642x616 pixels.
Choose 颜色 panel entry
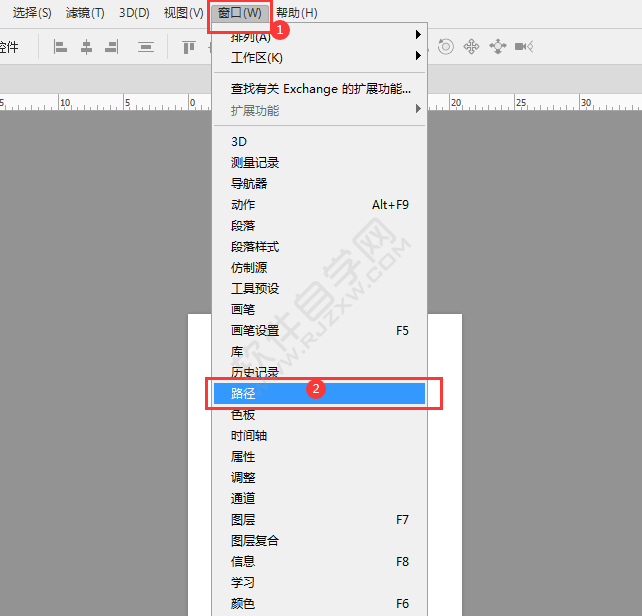coord(319,603)
